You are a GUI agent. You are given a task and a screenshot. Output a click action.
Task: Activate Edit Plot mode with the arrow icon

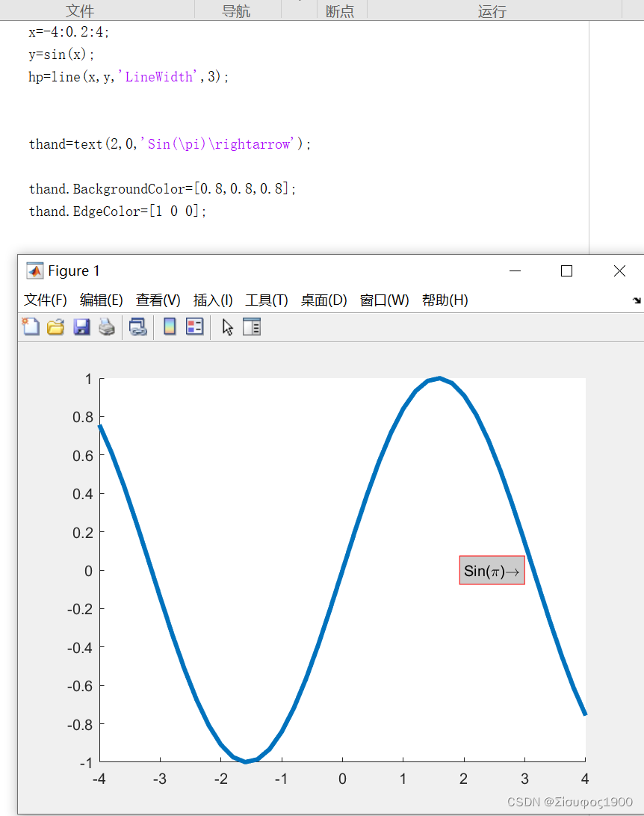[x=226, y=327]
